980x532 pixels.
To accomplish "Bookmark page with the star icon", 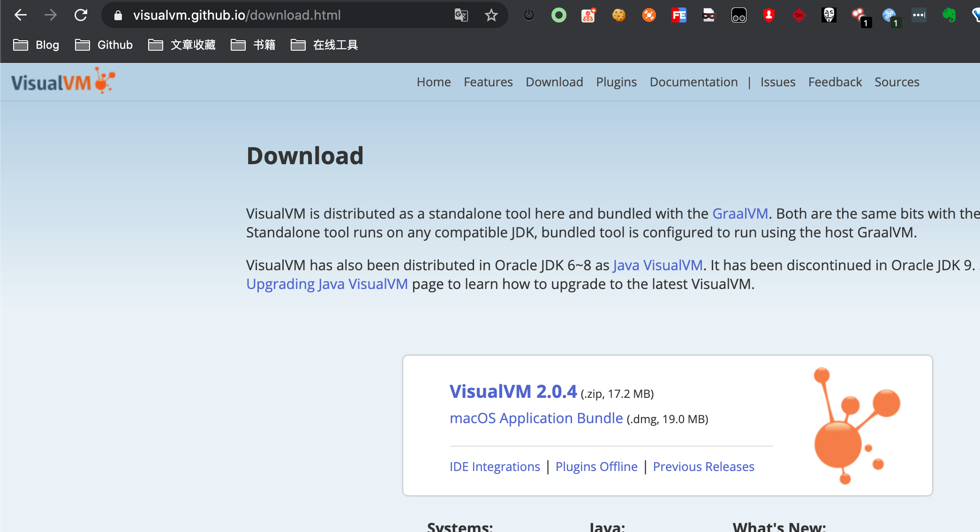I will pyautogui.click(x=491, y=15).
